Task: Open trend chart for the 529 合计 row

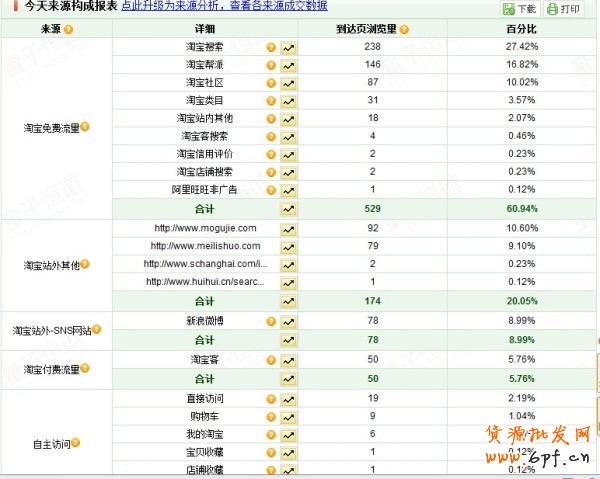Action: (x=289, y=209)
